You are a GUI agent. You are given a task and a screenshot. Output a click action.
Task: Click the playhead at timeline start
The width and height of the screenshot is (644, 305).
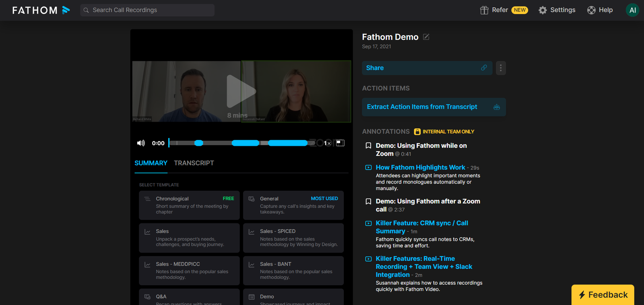(x=169, y=143)
